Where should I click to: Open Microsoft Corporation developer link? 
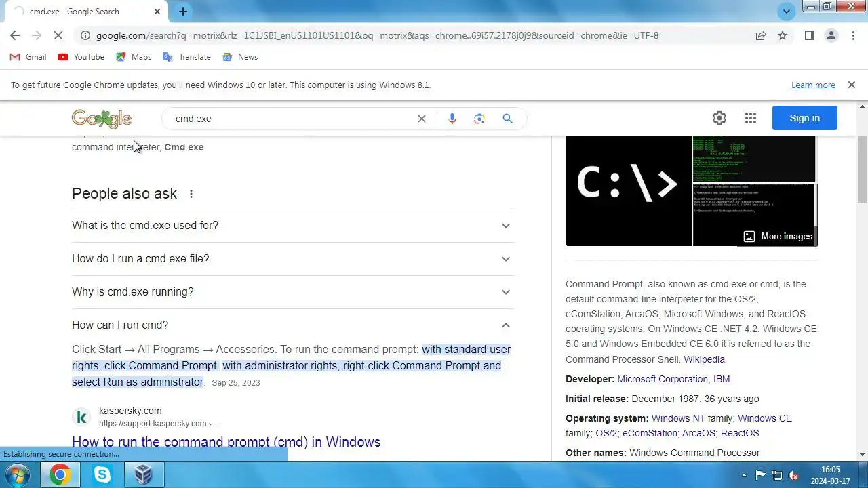(663, 379)
